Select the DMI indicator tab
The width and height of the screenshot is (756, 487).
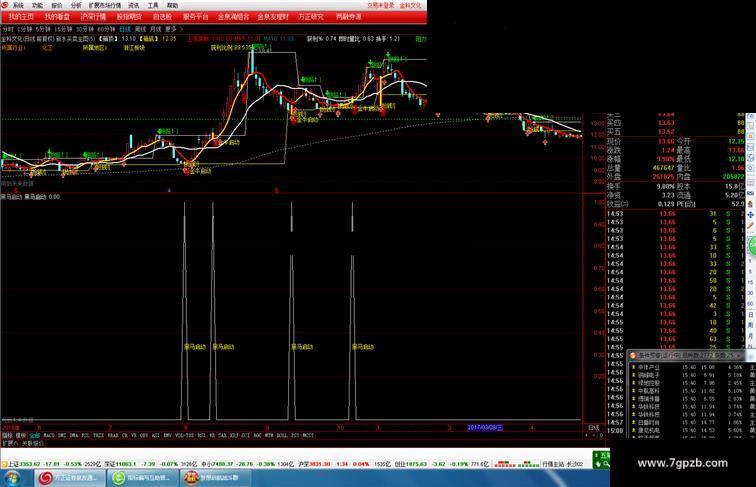(x=62, y=435)
